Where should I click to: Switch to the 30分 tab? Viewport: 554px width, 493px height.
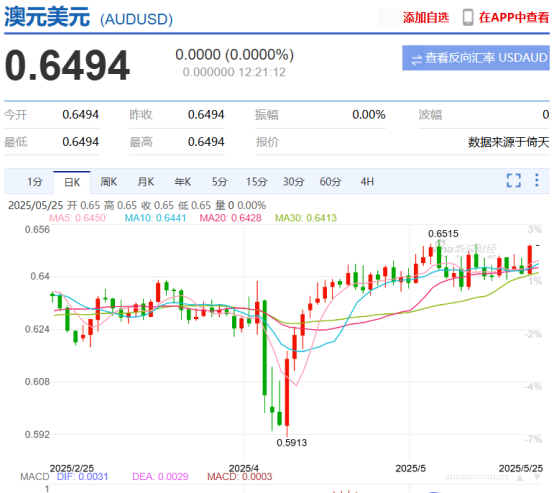pyautogui.click(x=293, y=182)
